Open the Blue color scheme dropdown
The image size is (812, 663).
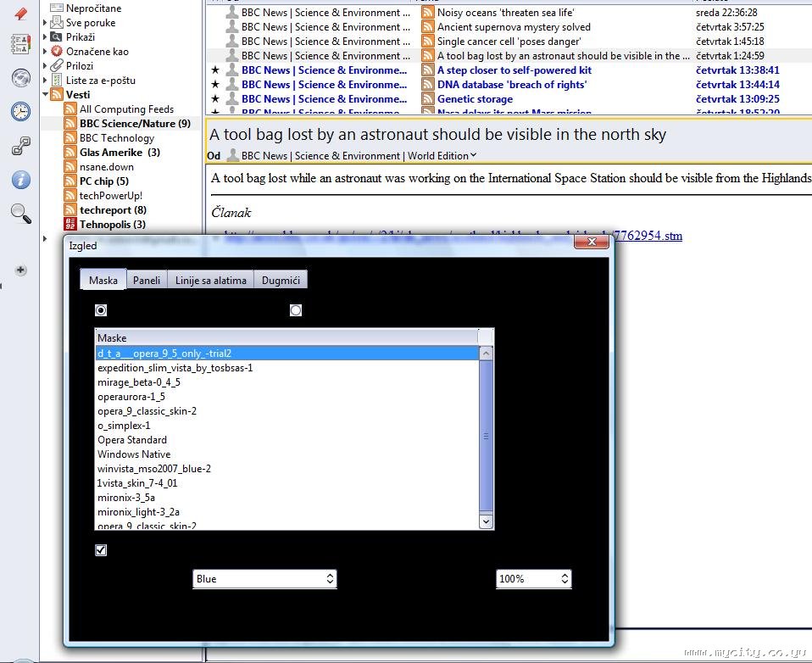point(264,578)
